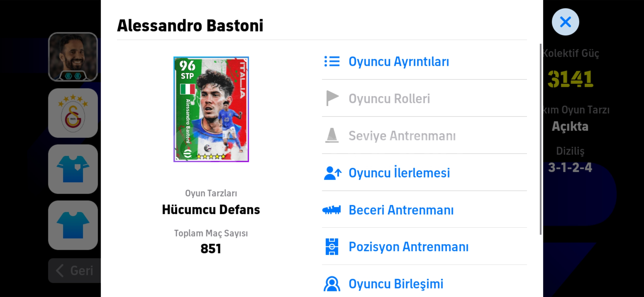This screenshot has height=297, width=644.
Task: Tap the Alessandro Bastoni player card
Action: (x=211, y=109)
